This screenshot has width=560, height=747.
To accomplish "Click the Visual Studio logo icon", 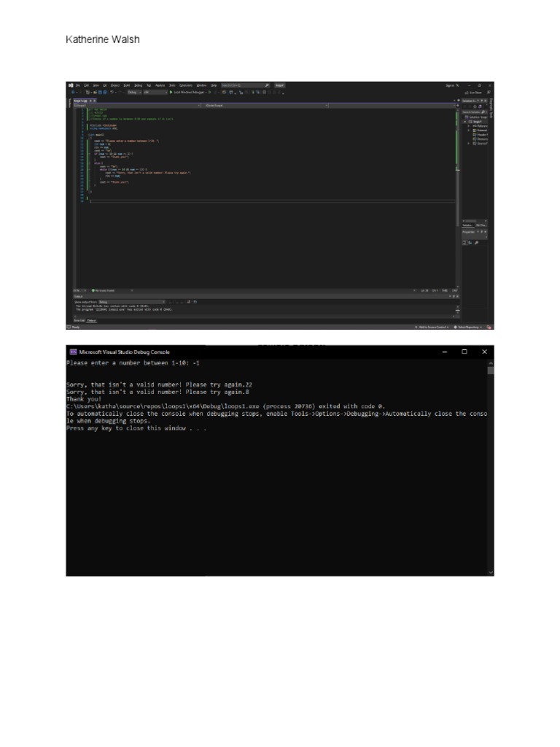I will point(71,85).
